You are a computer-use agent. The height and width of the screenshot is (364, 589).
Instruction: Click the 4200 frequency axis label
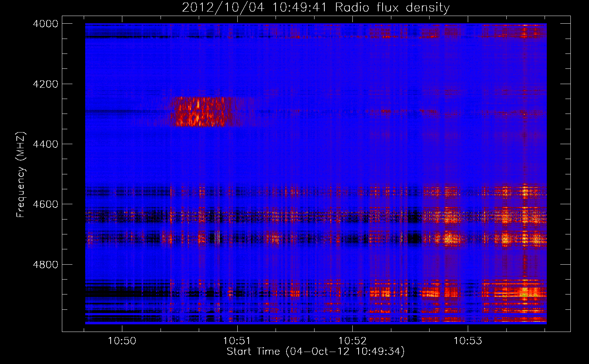pyautogui.click(x=46, y=84)
